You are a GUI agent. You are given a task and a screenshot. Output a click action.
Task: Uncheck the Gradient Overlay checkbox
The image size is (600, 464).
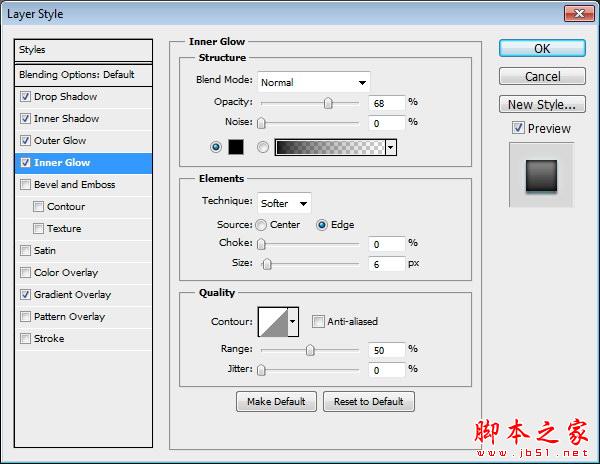(x=25, y=295)
